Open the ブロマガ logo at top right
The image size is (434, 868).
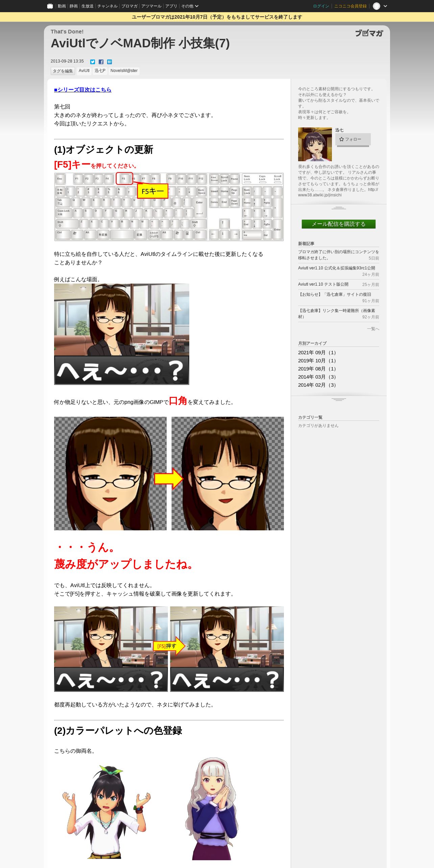(x=369, y=33)
